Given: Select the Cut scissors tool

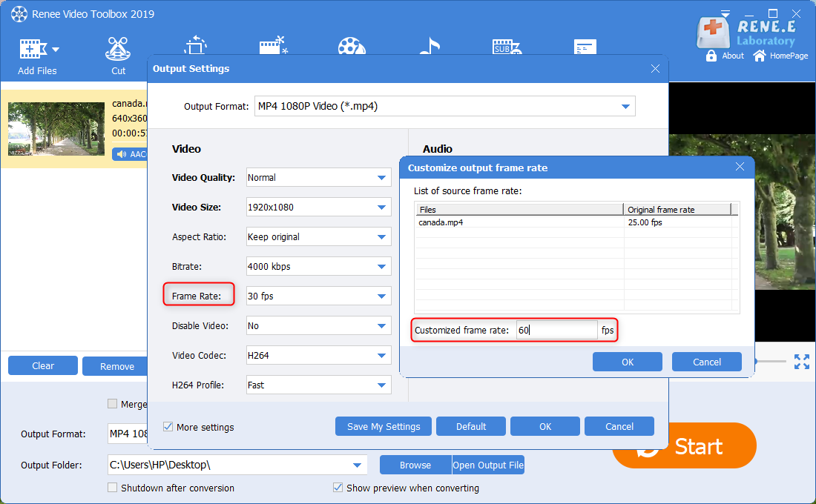Looking at the screenshot, I should point(118,56).
